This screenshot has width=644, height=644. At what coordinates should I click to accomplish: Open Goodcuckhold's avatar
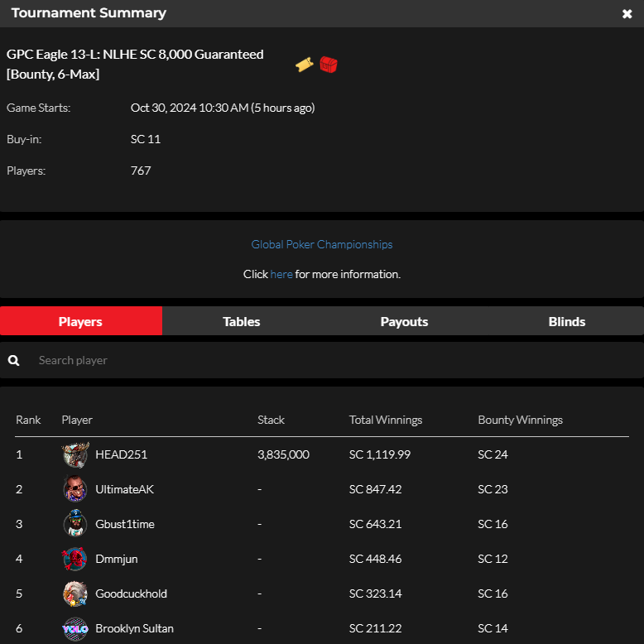(x=75, y=594)
